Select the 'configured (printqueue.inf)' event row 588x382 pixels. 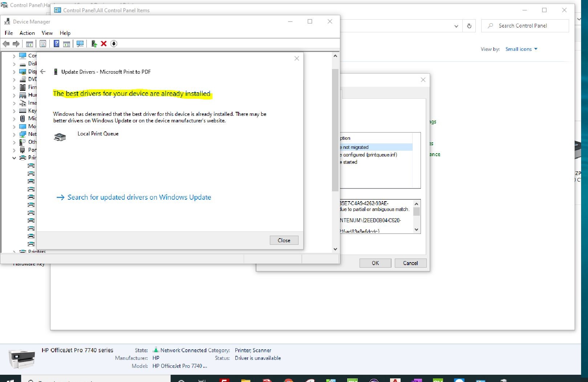376,155
